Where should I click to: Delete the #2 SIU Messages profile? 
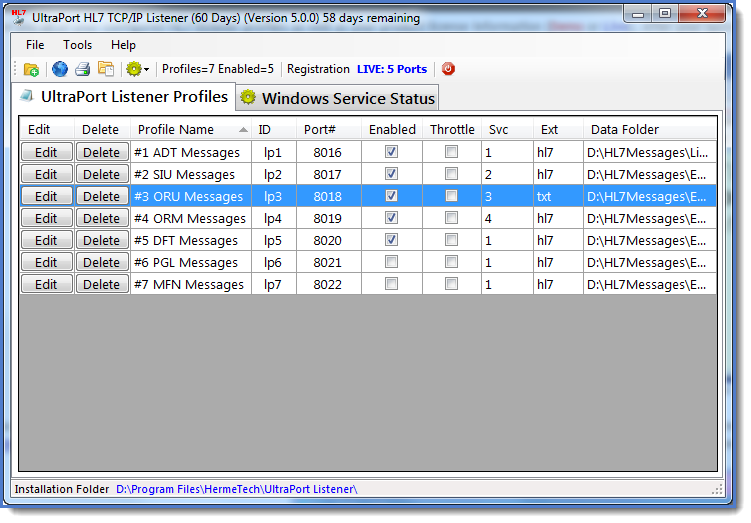point(102,174)
